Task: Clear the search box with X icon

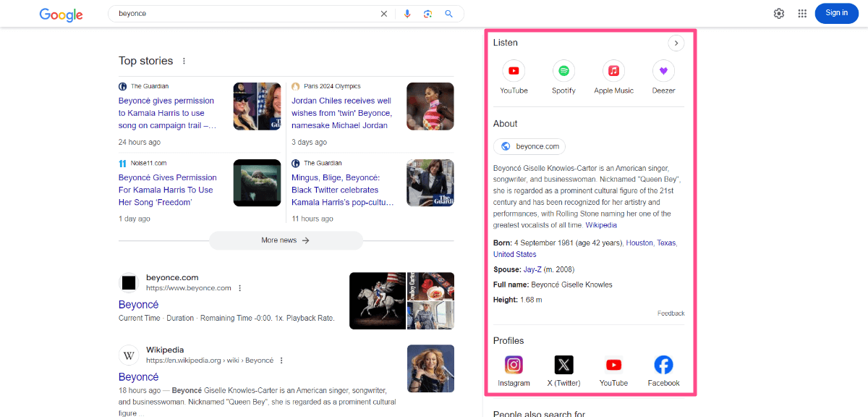Action: tap(384, 14)
